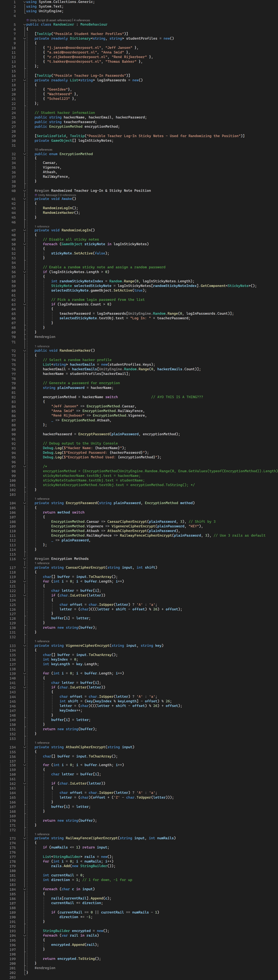Collapse the foreach char loop at line 184

pos(25,889)
